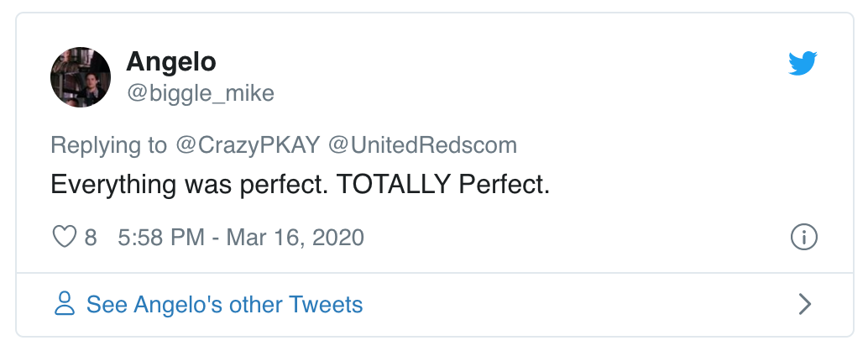Image resolution: width=868 pixels, height=351 pixels.
Task: Click the Twitter bird logo
Action: point(803,64)
